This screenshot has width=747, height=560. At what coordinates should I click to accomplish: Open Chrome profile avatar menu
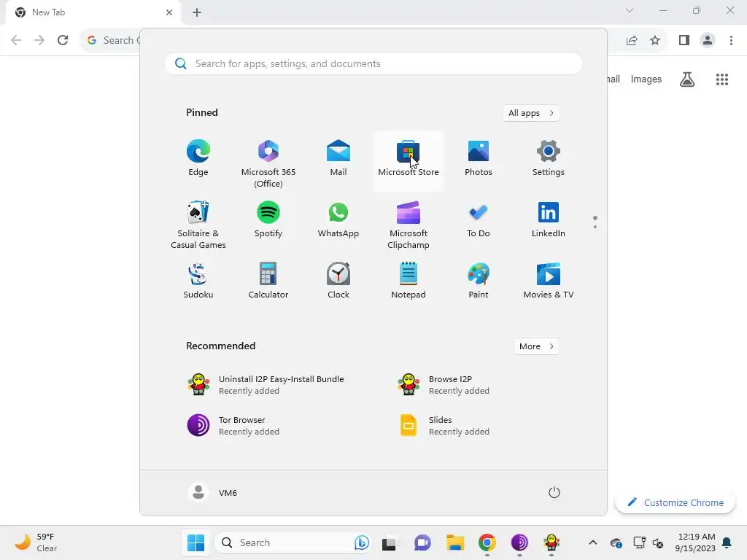coord(708,40)
